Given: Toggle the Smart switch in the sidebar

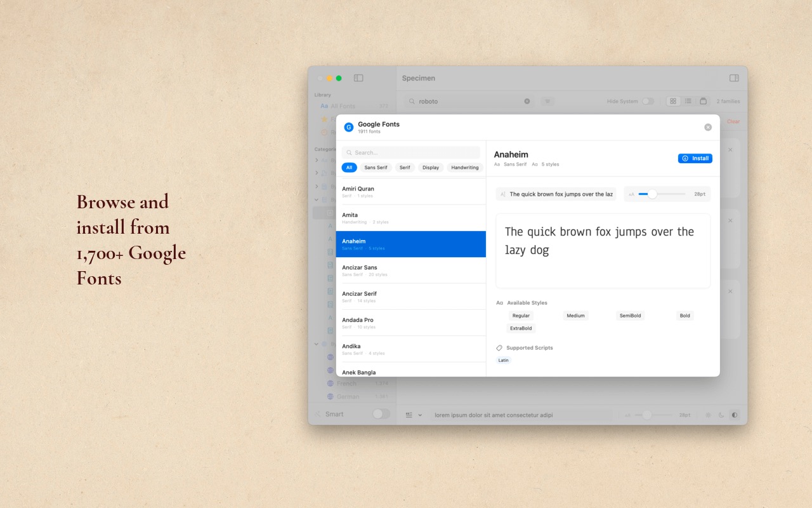Looking at the screenshot, I should pos(381,414).
